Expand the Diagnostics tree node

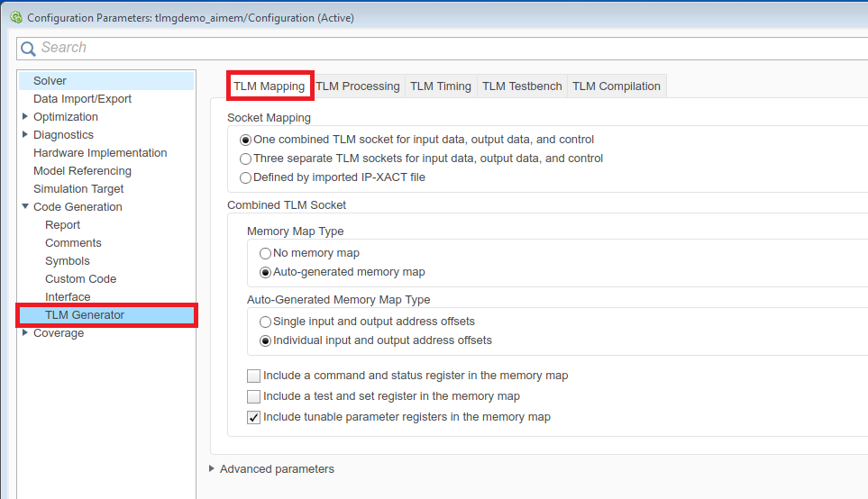(25, 134)
